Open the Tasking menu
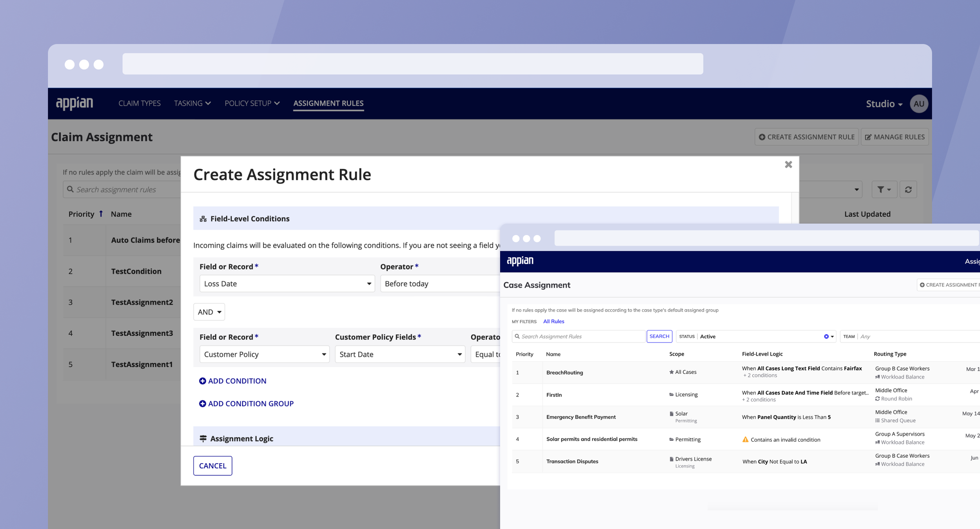980x529 pixels. coord(192,103)
